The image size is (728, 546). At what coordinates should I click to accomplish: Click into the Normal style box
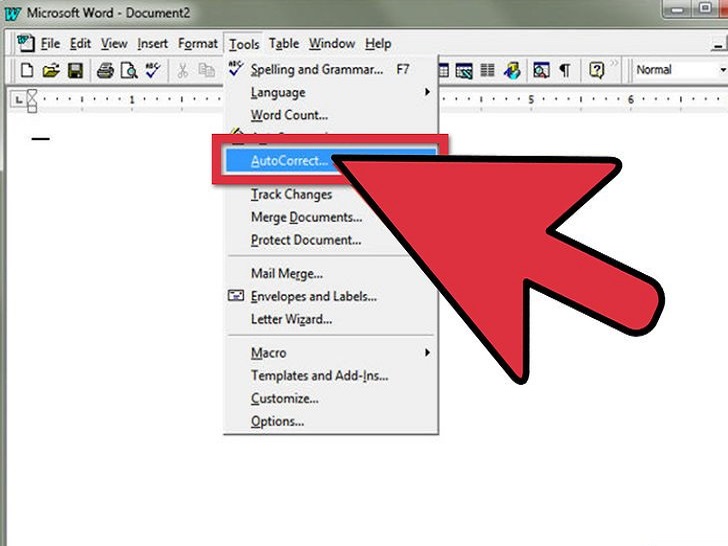(x=675, y=70)
